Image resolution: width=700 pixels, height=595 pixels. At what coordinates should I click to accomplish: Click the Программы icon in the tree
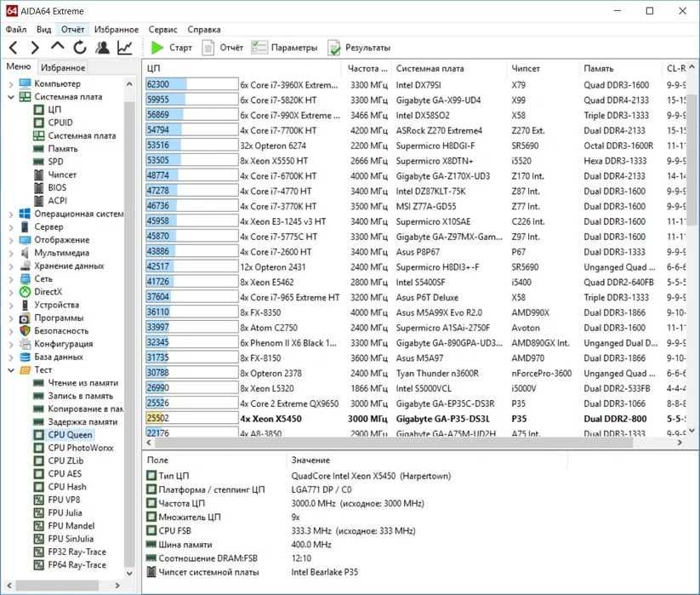25,318
